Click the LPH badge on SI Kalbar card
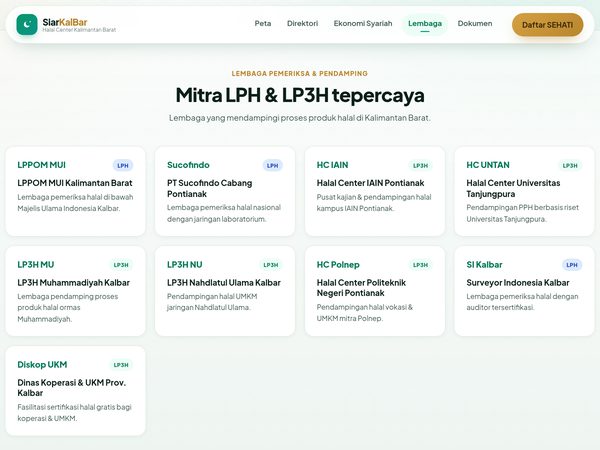The image size is (600, 450). pos(572,265)
